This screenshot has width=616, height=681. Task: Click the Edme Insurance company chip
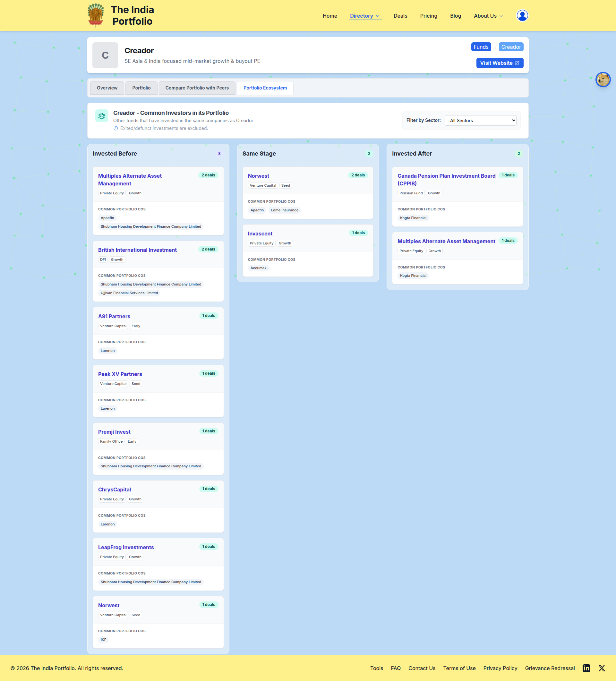click(x=285, y=210)
